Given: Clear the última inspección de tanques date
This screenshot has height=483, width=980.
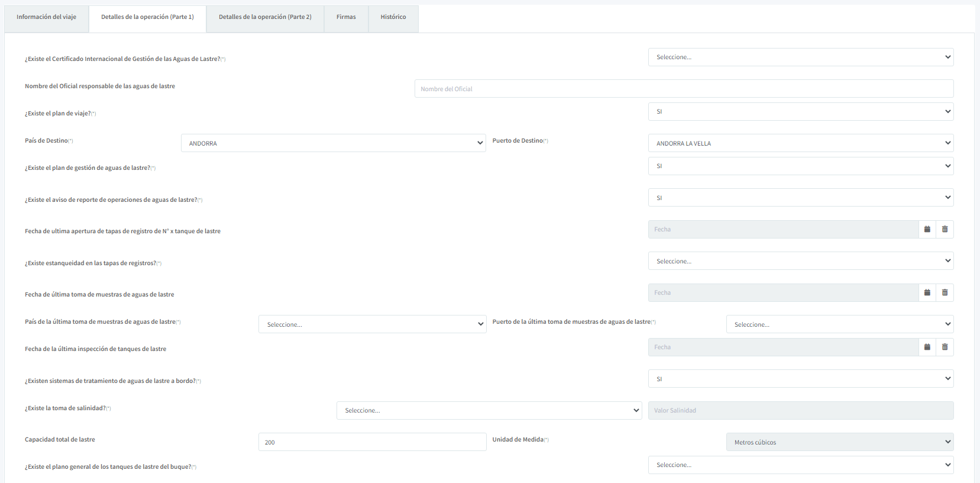Looking at the screenshot, I should [x=945, y=347].
